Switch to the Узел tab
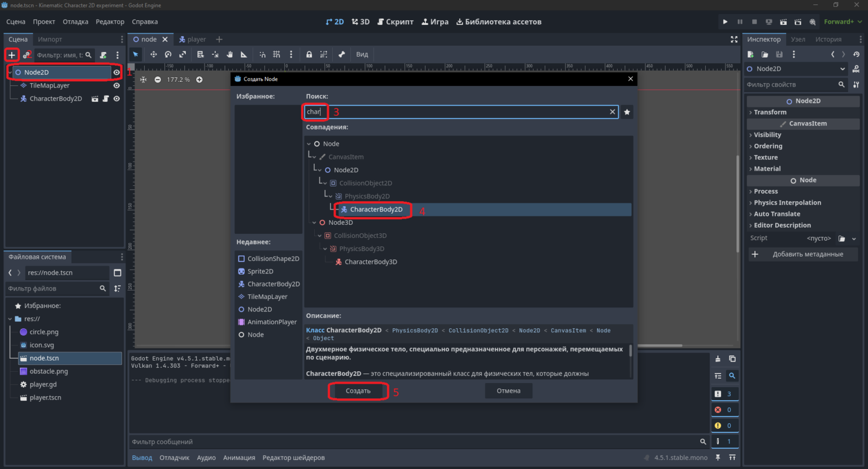This screenshot has height=469, width=868. tap(798, 39)
